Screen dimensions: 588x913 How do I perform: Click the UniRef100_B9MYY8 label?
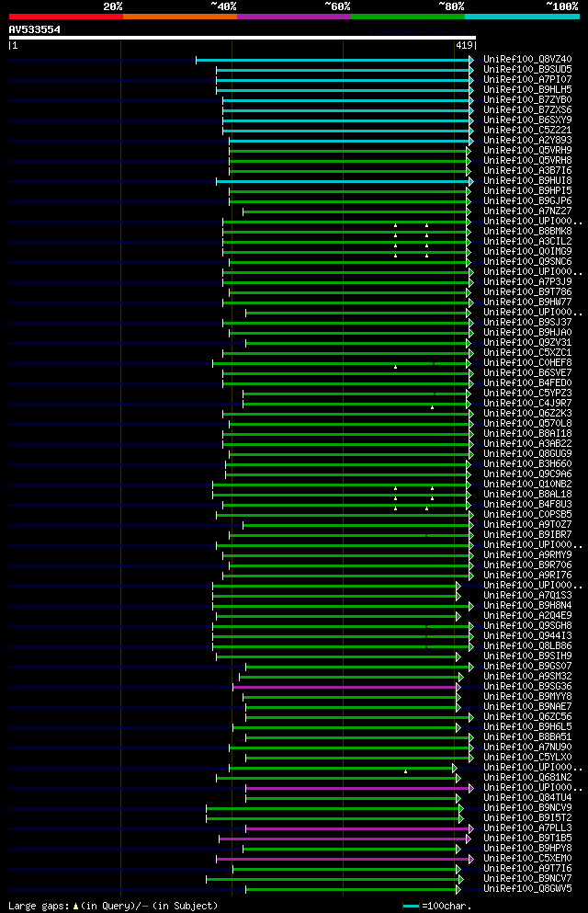tap(527, 696)
